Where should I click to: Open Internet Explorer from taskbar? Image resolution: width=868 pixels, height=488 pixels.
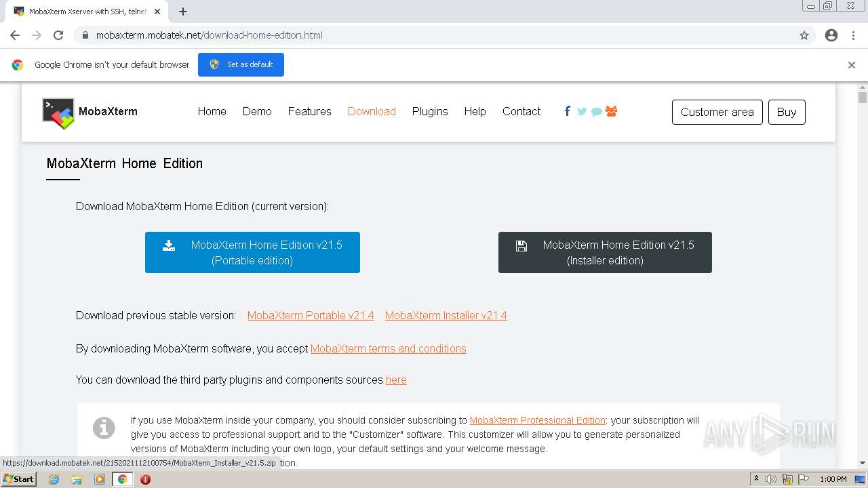(54, 479)
